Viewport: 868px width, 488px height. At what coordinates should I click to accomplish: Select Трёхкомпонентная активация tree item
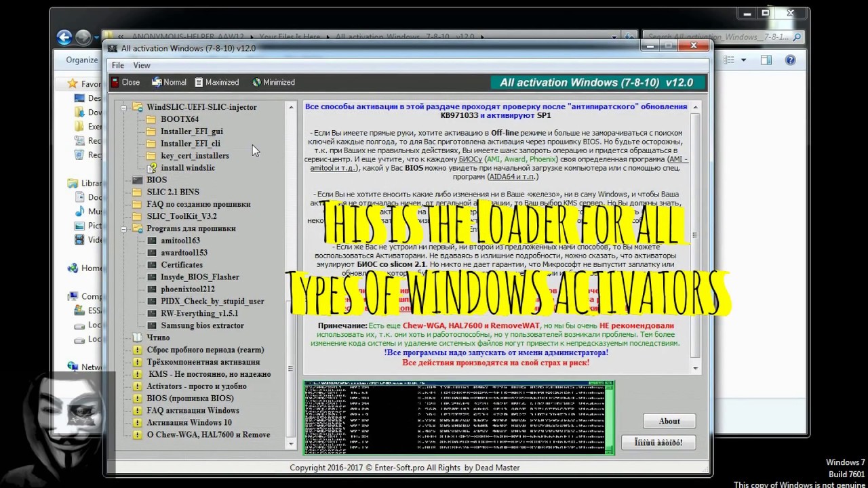[203, 362]
